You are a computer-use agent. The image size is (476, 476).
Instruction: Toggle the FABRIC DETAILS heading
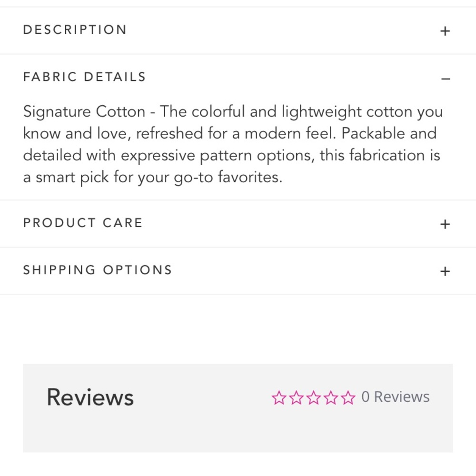tap(84, 77)
